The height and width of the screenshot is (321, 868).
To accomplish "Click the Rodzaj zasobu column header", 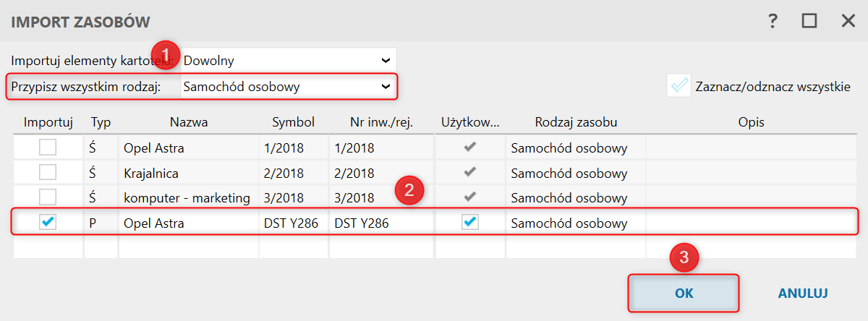I will tap(576, 122).
